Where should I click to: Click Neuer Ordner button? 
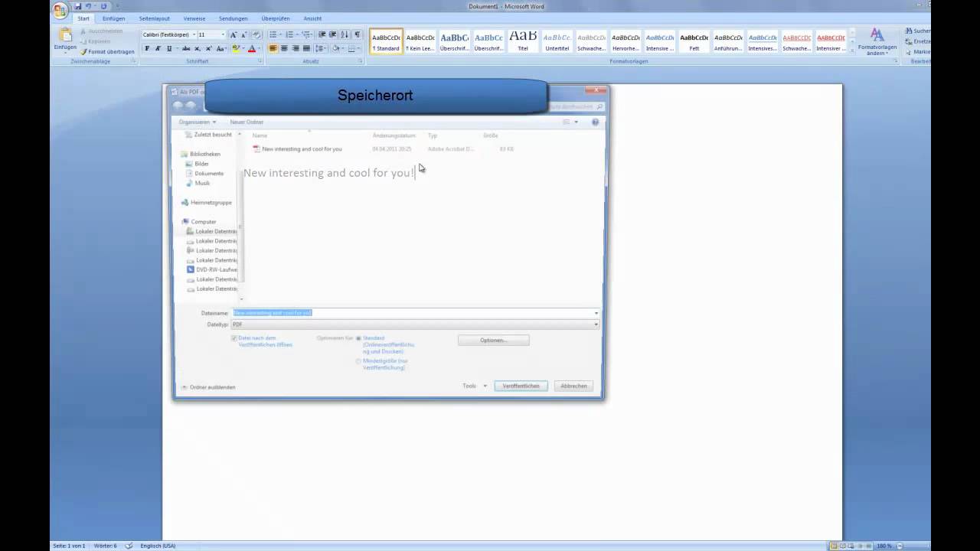tap(247, 122)
